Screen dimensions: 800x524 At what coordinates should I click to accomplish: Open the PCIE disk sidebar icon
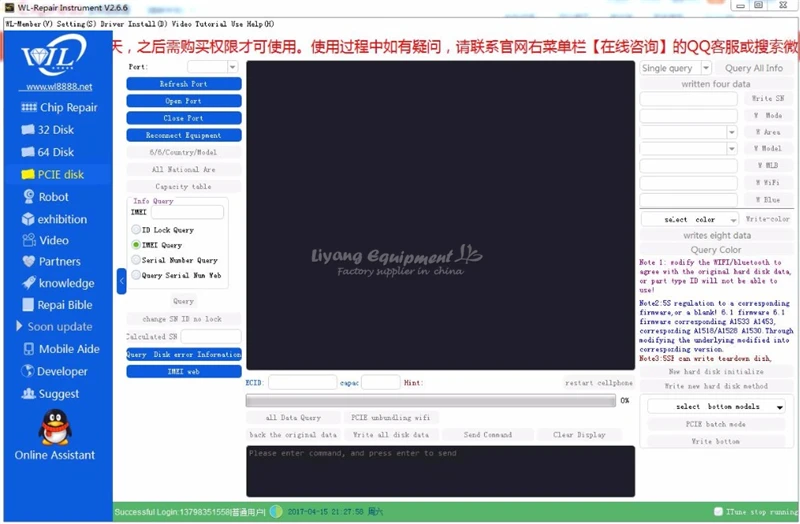(x=28, y=174)
